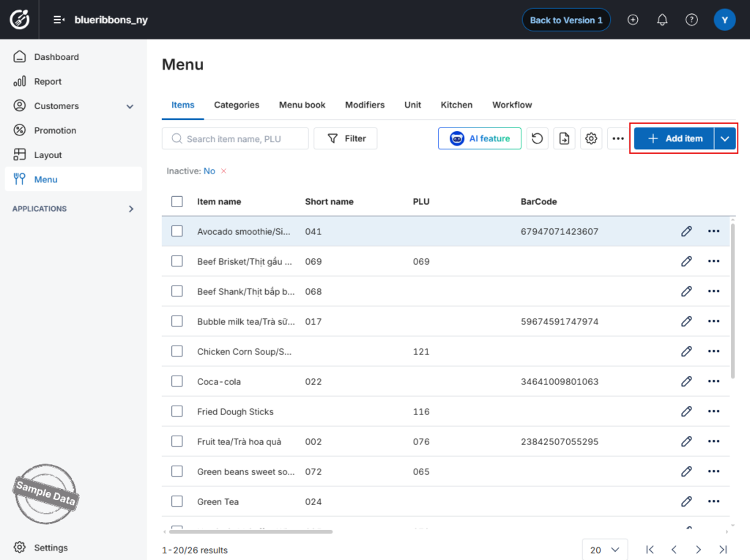Click the AI feature button
This screenshot has width=750, height=560.
(x=479, y=138)
